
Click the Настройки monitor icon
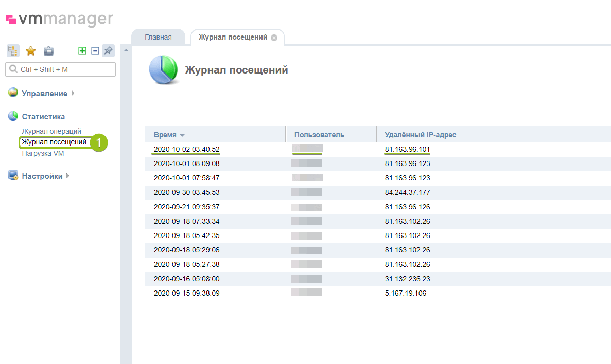click(x=13, y=176)
